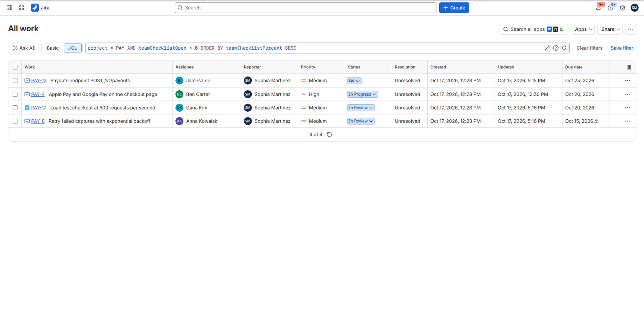The image size is (644, 315).
Task: Select all work items checkbox
Action: pyautogui.click(x=15, y=67)
